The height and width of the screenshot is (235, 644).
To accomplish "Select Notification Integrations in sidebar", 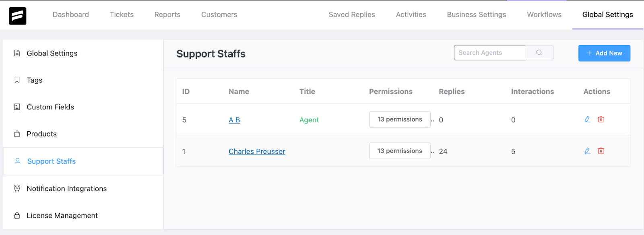I will [66, 189].
